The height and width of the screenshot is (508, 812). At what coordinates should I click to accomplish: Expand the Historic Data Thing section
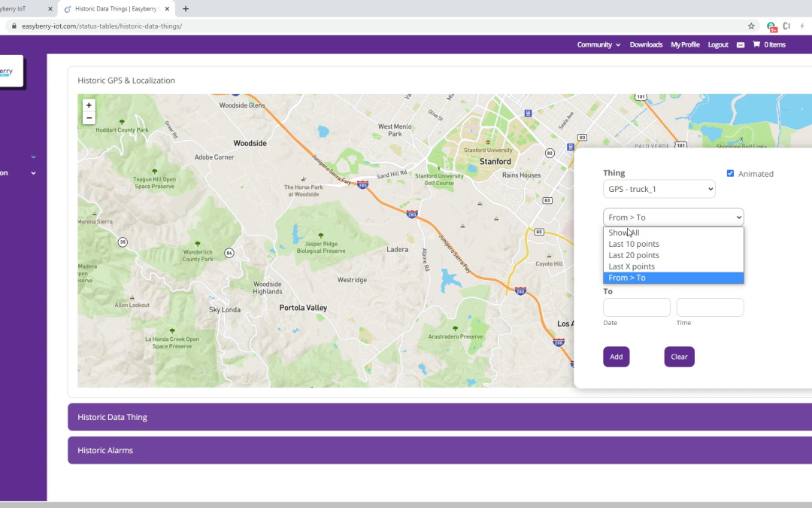tap(440, 417)
